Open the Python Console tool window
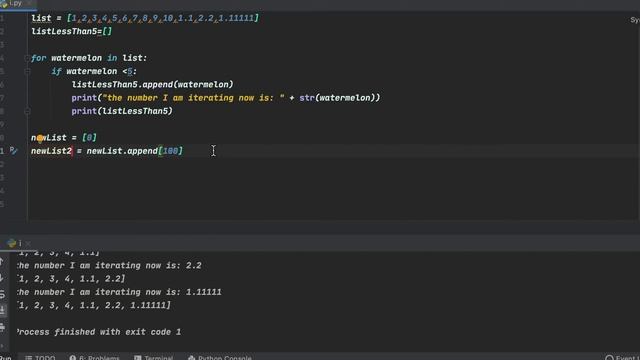The width and height of the screenshot is (640, 360). click(x=220, y=358)
